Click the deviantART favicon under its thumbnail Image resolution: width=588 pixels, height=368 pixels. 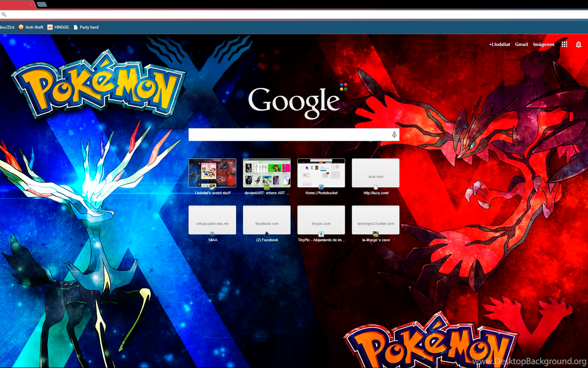(x=266, y=187)
